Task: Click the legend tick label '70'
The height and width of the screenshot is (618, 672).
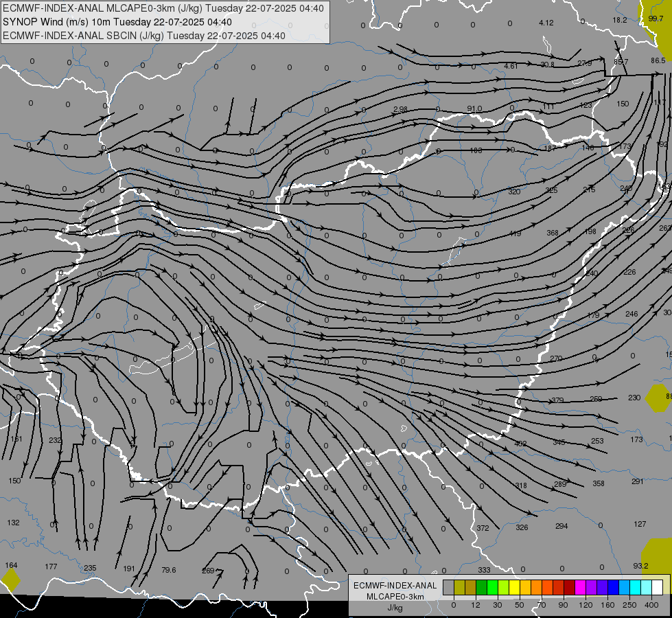Action: pyautogui.click(x=542, y=605)
